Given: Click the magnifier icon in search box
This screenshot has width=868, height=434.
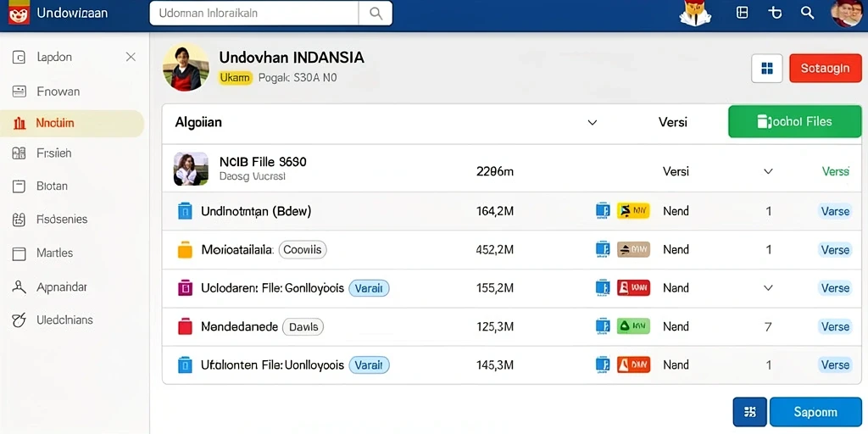Looking at the screenshot, I should tap(376, 14).
